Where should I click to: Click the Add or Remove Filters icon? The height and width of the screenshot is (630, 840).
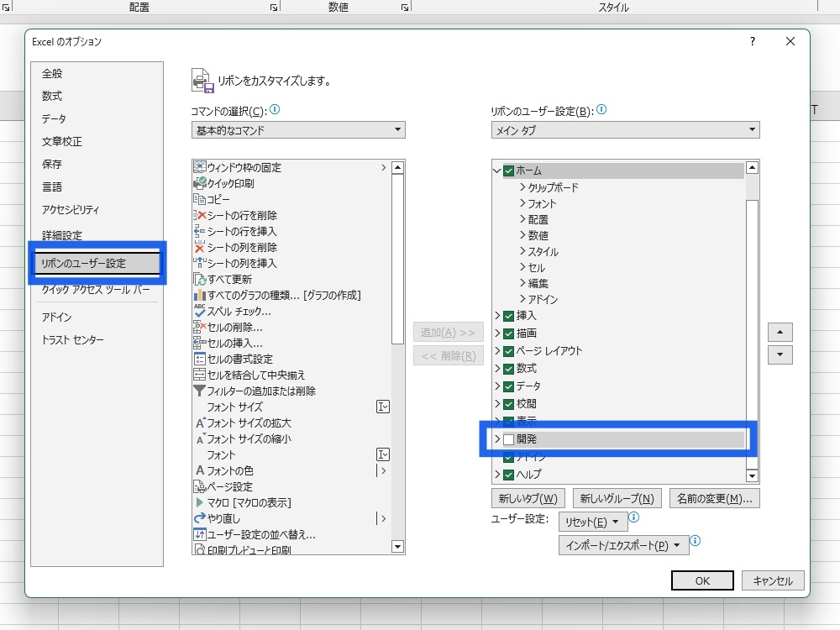pyautogui.click(x=200, y=391)
